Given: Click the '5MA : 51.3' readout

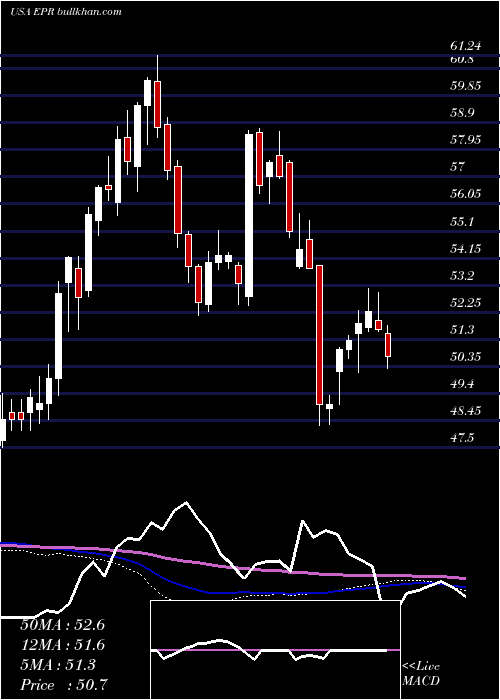Looking at the screenshot, I should (58, 665).
